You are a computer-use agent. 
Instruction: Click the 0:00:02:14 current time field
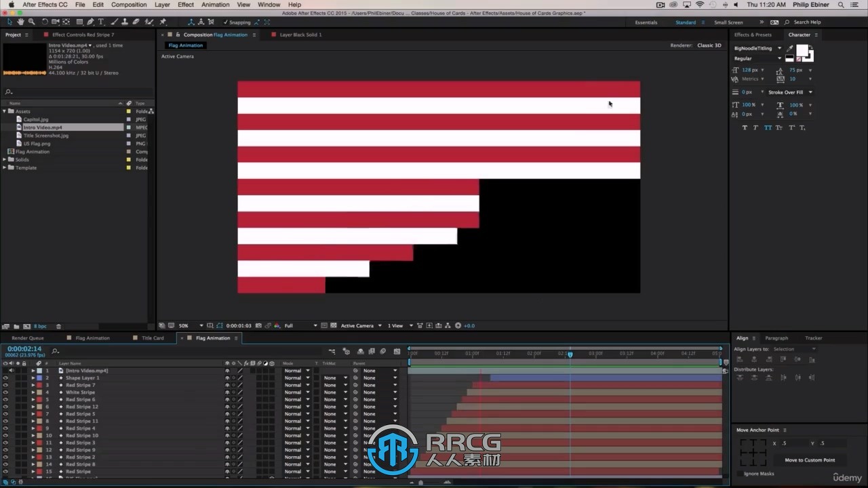(x=24, y=349)
